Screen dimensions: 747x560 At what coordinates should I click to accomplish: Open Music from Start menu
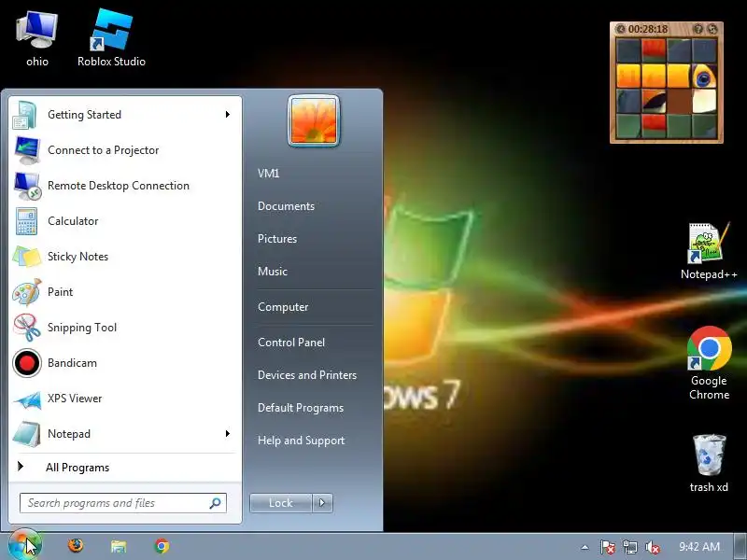[273, 272]
